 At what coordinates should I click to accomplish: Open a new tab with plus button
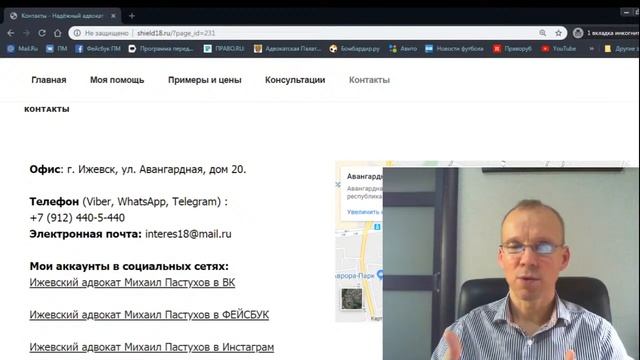(132, 16)
